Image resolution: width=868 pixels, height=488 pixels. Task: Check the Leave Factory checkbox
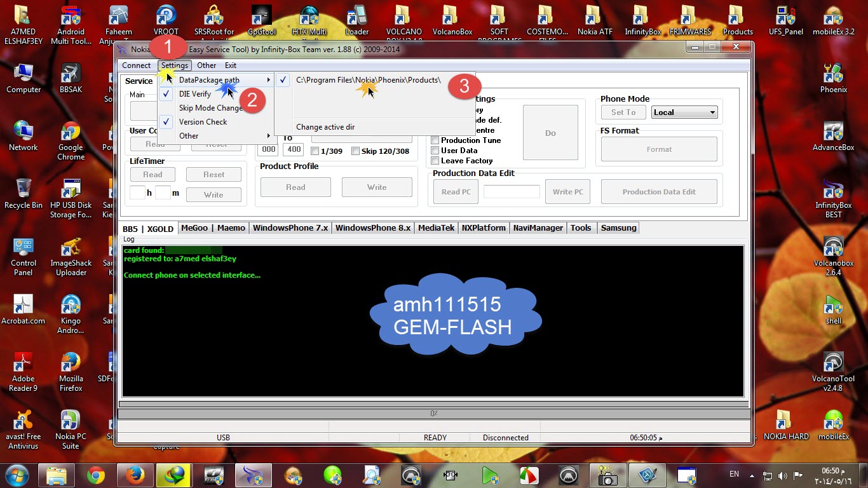[435, 161]
